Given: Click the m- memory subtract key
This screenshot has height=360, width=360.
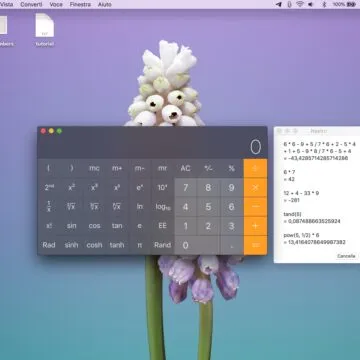Looking at the screenshot, I should (x=140, y=168).
